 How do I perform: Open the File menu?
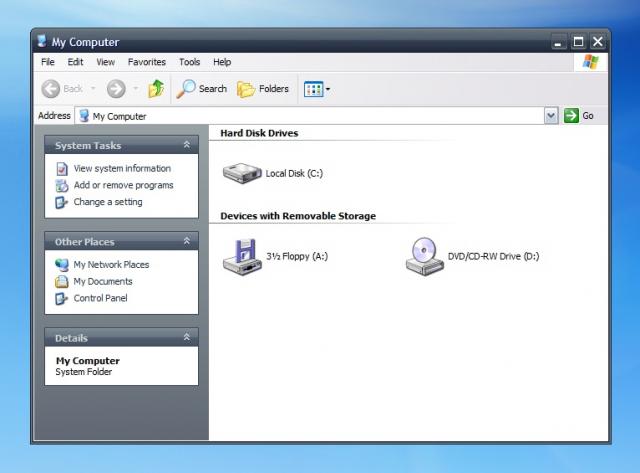pos(48,62)
